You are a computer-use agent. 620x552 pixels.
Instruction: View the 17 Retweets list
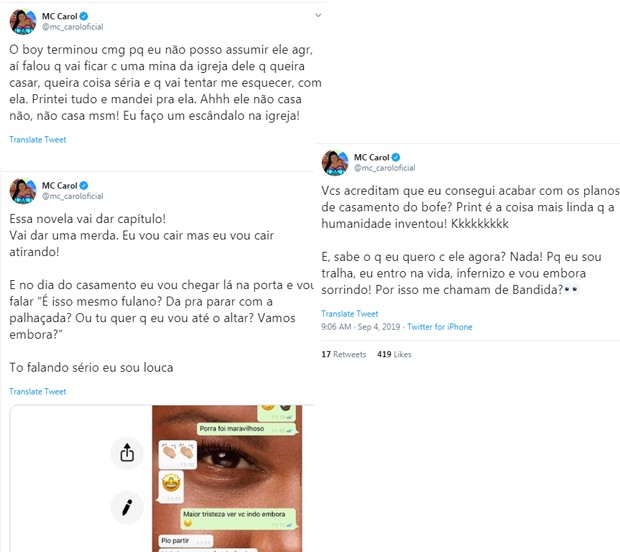[x=344, y=354]
